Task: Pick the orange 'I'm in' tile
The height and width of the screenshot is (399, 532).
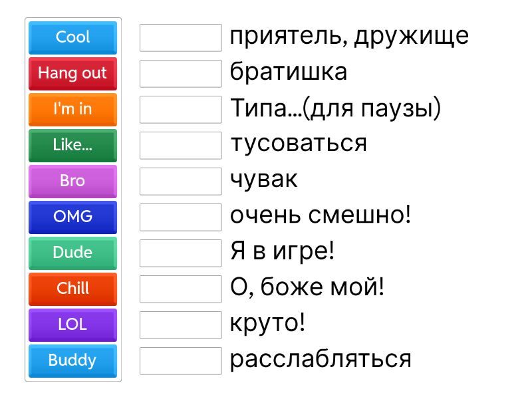Action: click(72, 109)
